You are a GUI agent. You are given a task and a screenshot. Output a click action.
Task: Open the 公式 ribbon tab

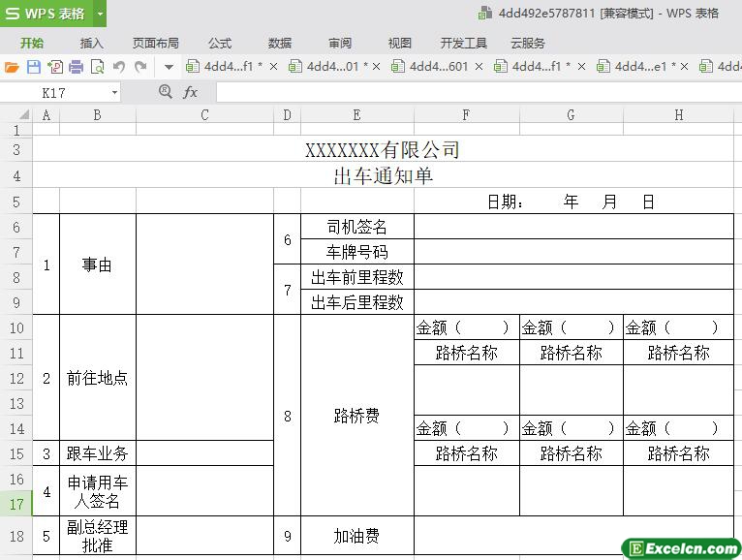click(220, 43)
